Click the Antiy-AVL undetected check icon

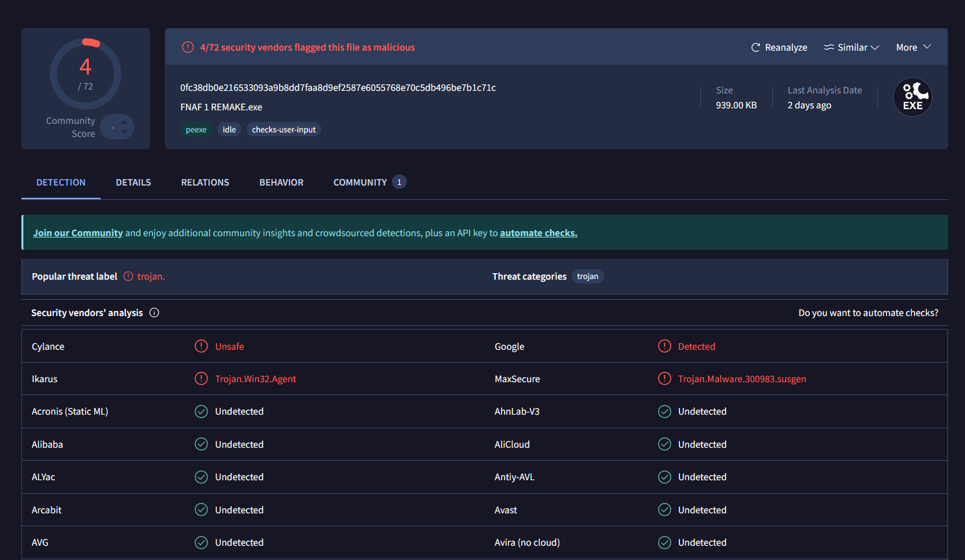pyautogui.click(x=665, y=477)
